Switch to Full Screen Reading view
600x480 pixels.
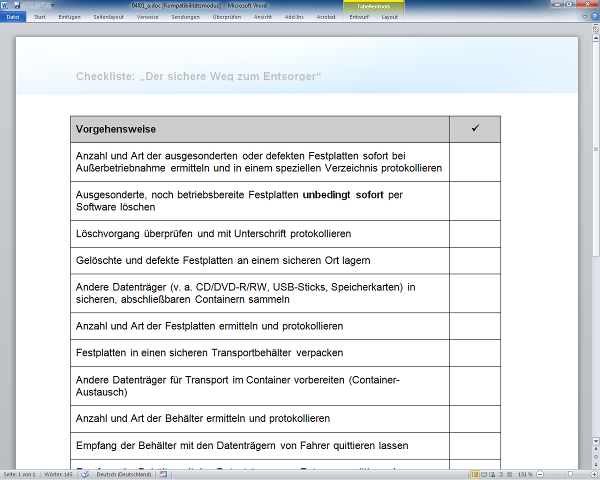pos(482,473)
